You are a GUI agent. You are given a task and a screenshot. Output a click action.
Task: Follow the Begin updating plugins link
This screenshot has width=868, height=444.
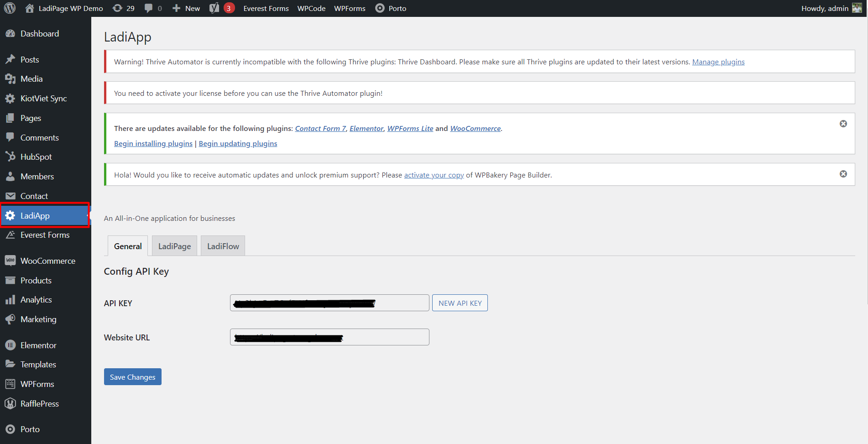click(x=238, y=143)
